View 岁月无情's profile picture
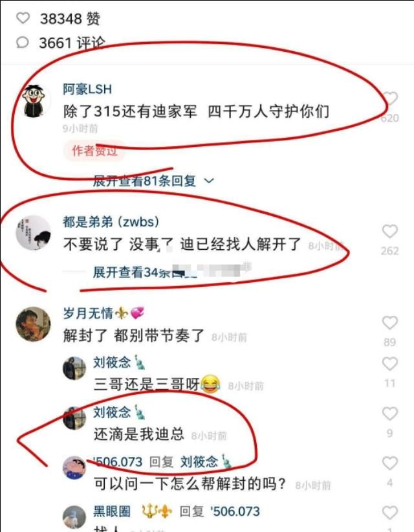The width and height of the screenshot is (414, 532). (33, 324)
